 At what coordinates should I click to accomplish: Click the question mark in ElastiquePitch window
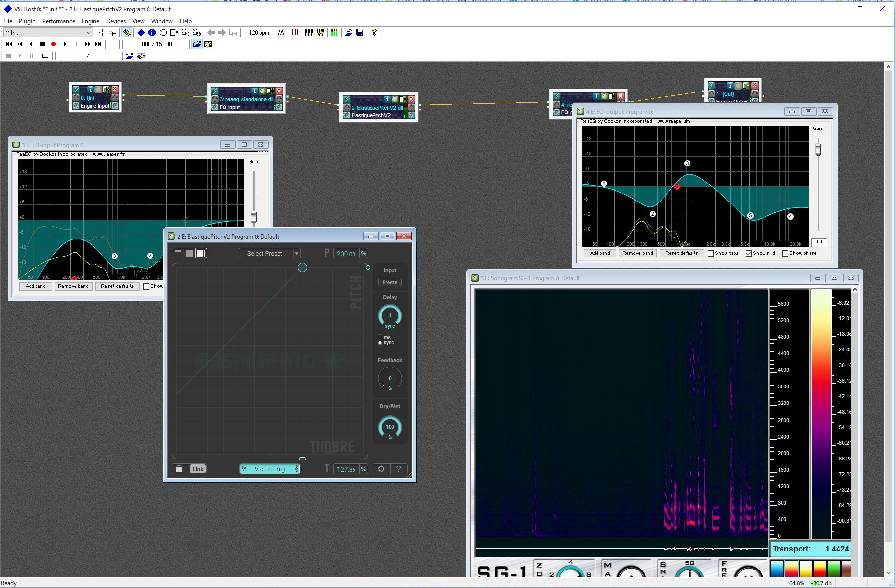click(x=399, y=469)
